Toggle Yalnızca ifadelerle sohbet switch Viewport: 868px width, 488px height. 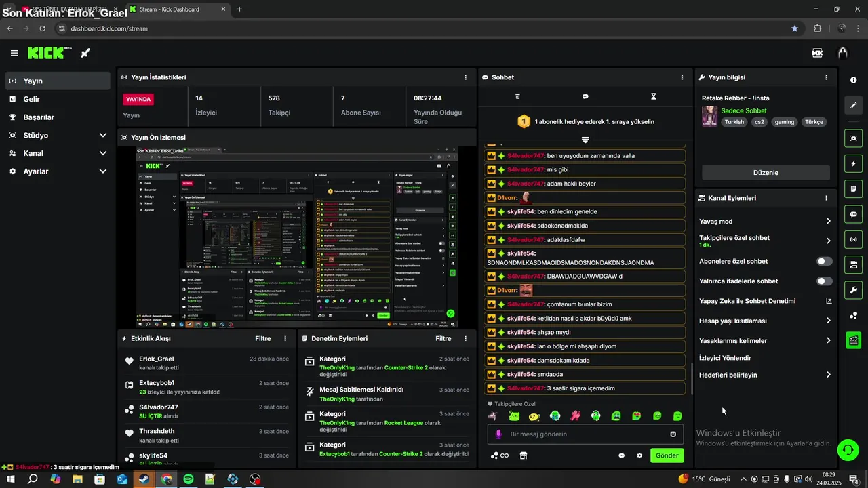(825, 281)
